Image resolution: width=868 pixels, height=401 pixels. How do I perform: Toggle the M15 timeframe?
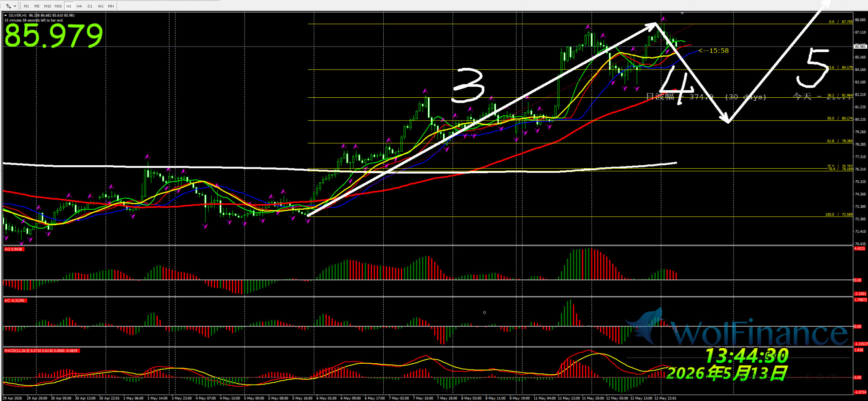(47, 6)
